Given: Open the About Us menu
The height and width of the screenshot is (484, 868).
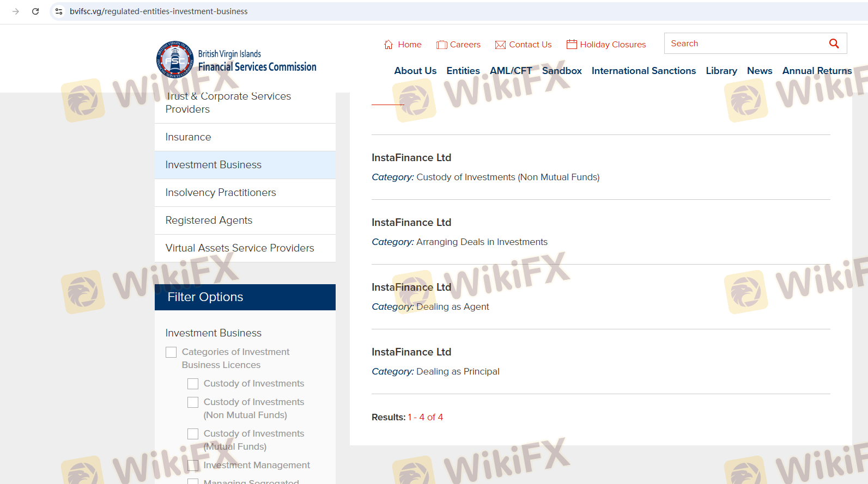Looking at the screenshot, I should click(415, 71).
